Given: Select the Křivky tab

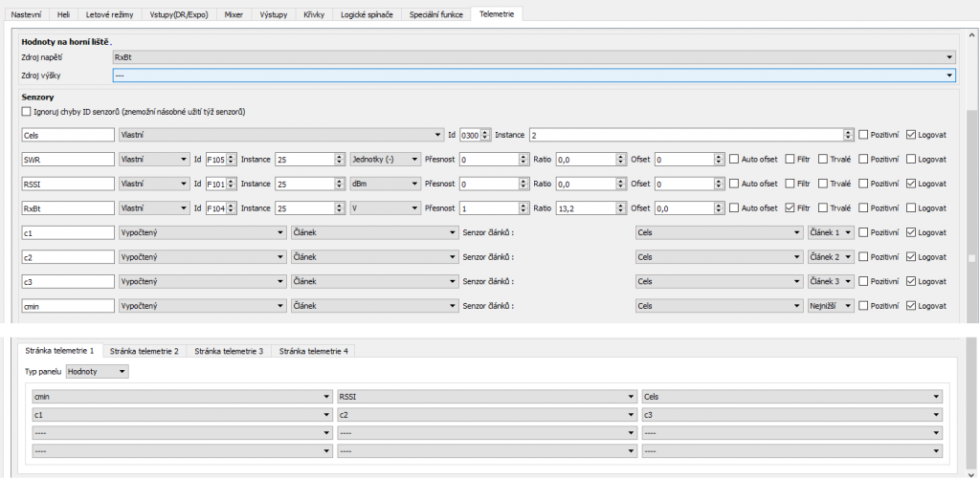Looking at the screenshot, I should click(313, 15).
